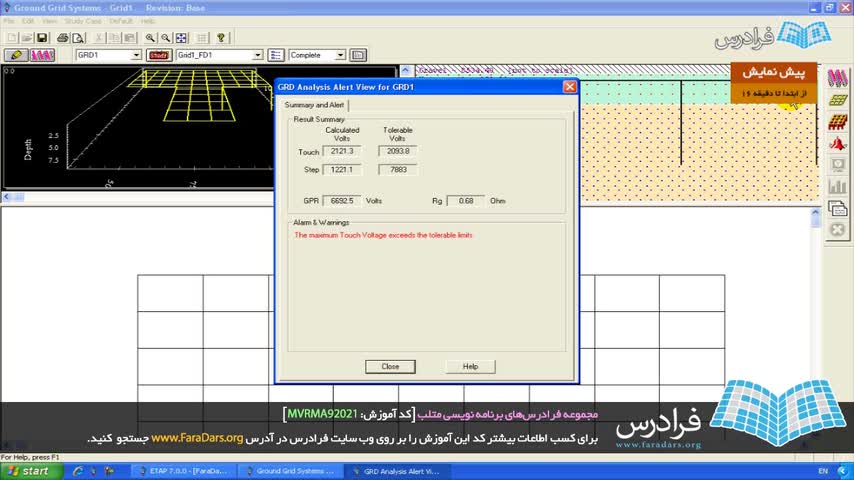
Task: Click the Close button in alert dialog
Action: click(x=390, y=367)
